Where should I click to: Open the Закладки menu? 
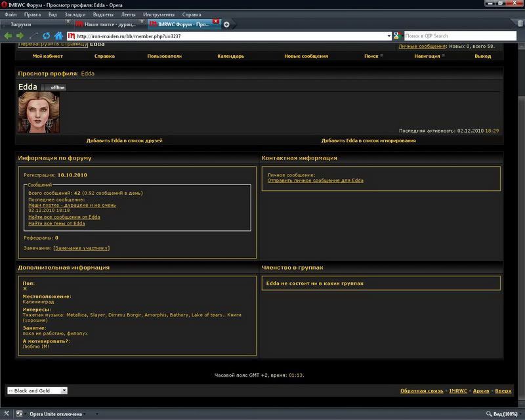click(x=75, y=14)
